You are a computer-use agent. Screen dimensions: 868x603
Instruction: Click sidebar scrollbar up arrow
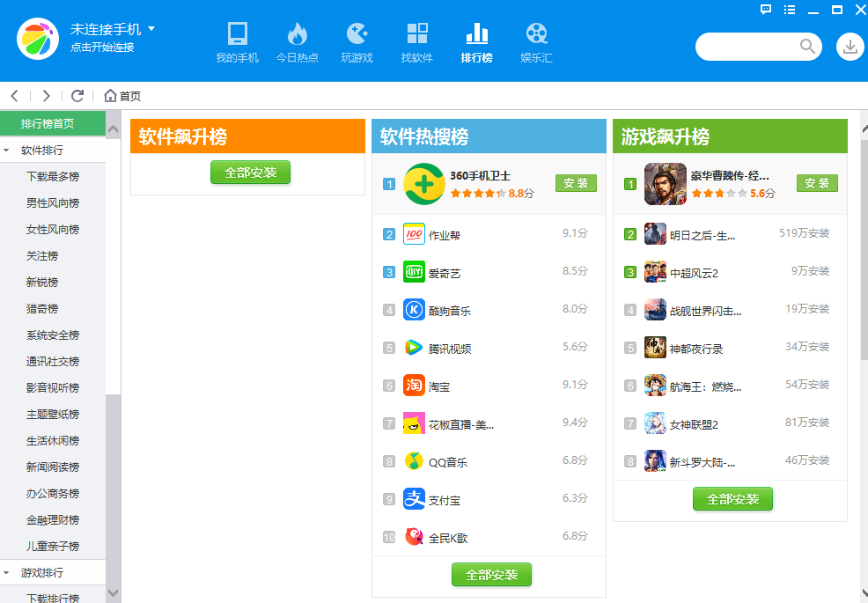point(113,129)
